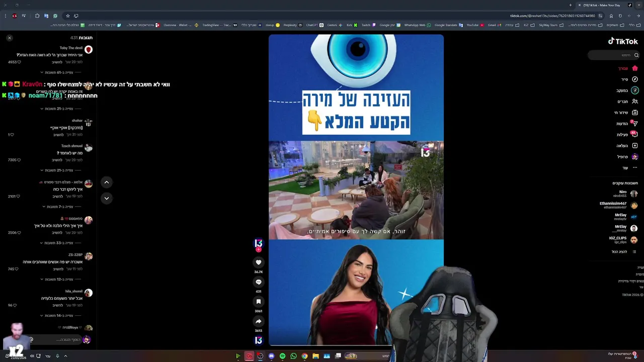644x362 pixels.
Task: Open the Twitch bookmark
Action: (368, 25)
